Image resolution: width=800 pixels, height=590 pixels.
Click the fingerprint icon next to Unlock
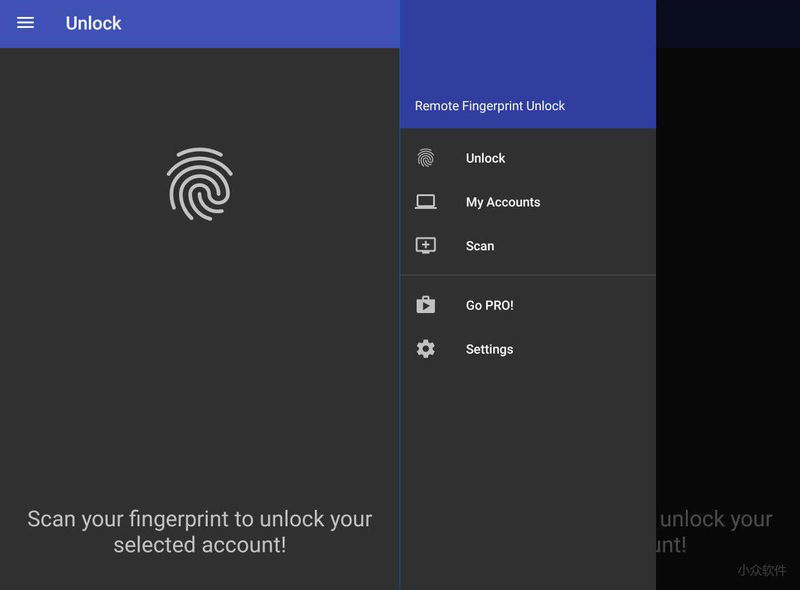[426, 158]
